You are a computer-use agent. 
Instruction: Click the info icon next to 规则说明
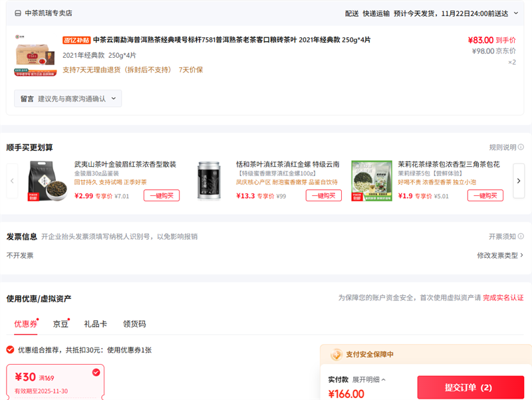521,148
